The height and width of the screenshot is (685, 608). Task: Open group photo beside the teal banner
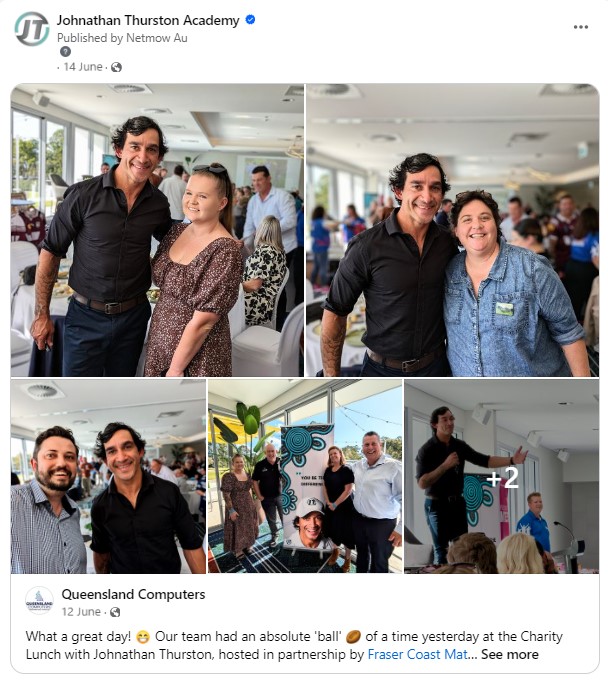pos(305,476)
